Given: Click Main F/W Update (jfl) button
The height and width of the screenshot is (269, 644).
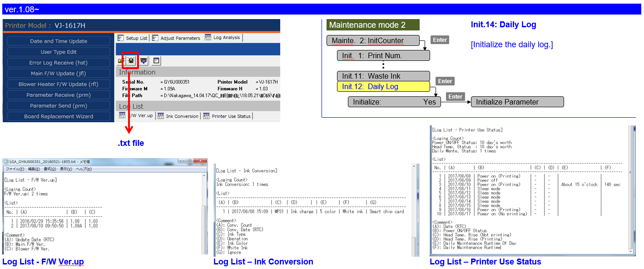Looking at the screenshot, I should (59, 73).
